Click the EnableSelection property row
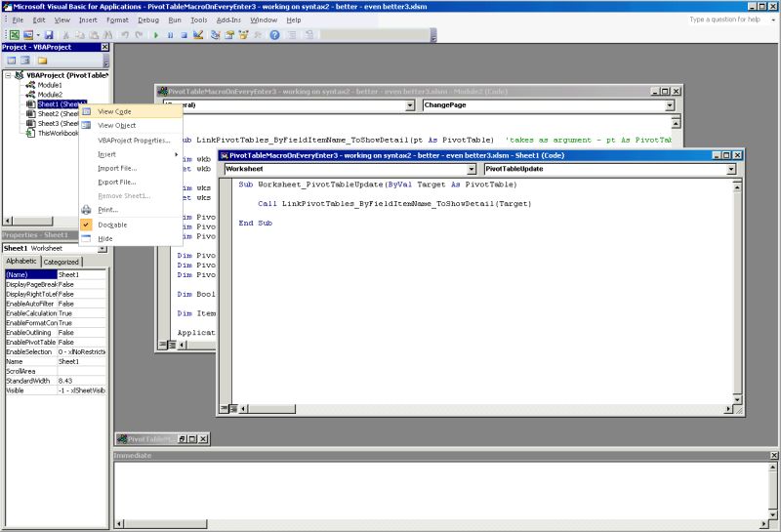The width and height of the screenshot is (781, 532). coord(56,351)
